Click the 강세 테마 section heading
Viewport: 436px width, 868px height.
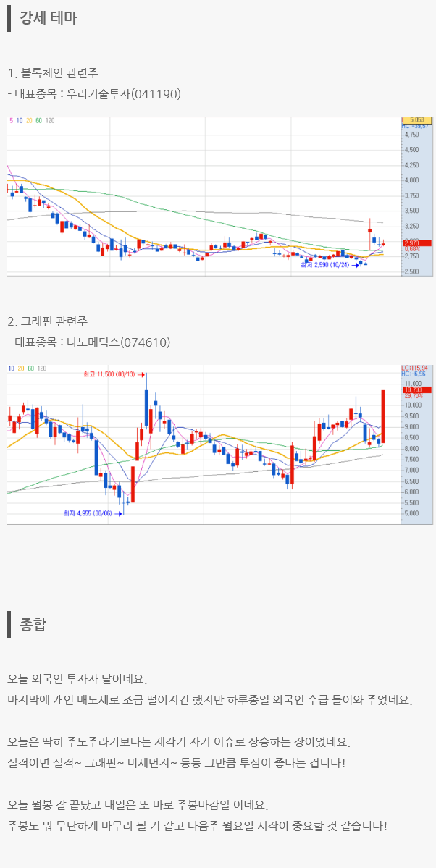click(48, 18)
